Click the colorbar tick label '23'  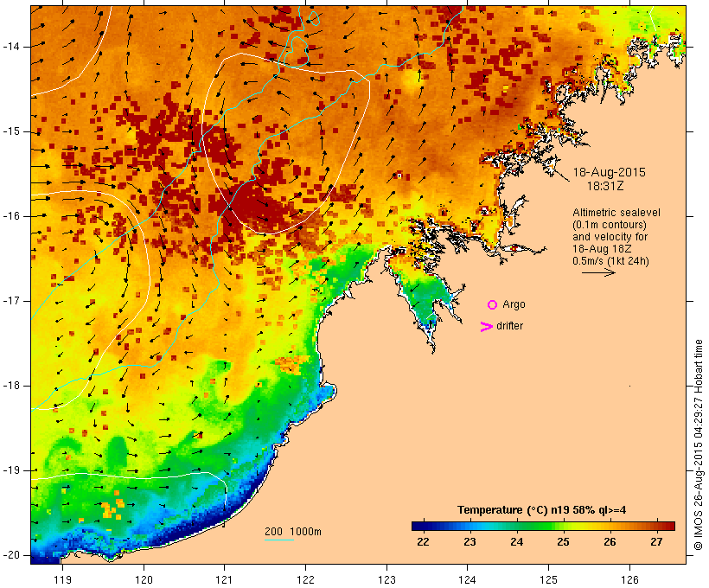[469, 542]
